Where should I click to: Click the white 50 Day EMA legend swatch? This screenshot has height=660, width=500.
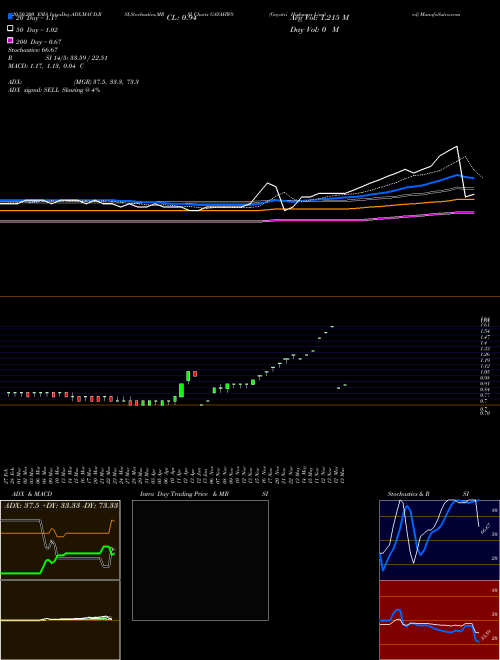(x=10, y=29)
